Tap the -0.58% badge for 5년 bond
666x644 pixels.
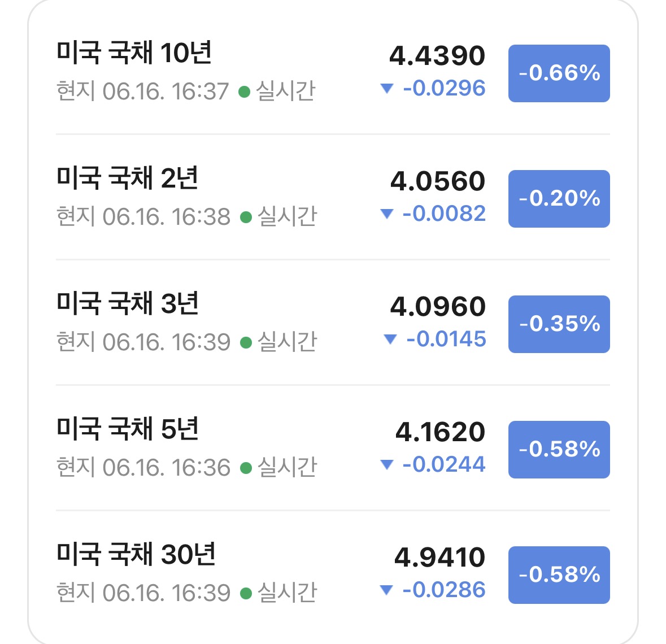(x=559, y=450)
